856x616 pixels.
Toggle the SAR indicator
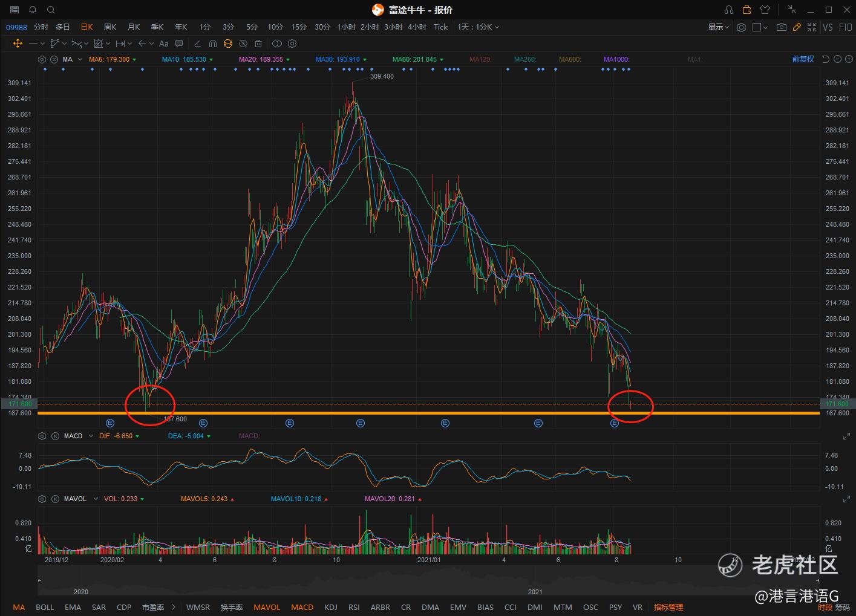tap(99, 607)
